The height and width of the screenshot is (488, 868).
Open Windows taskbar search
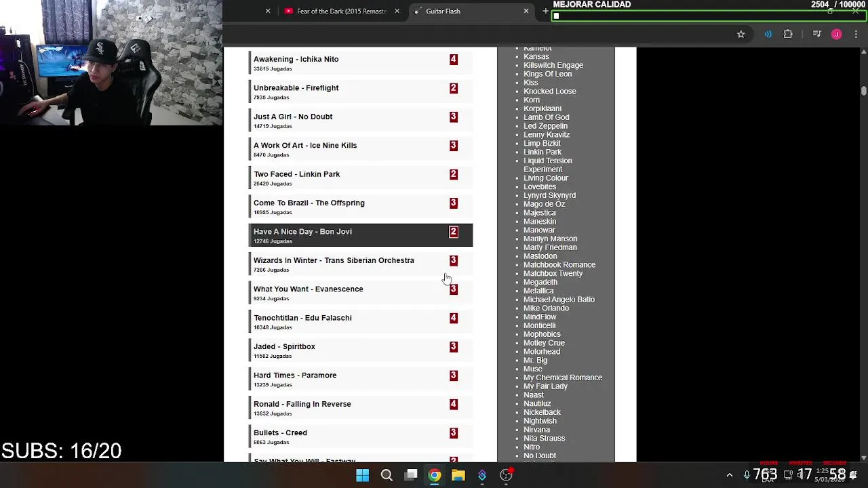click(387, 475)
